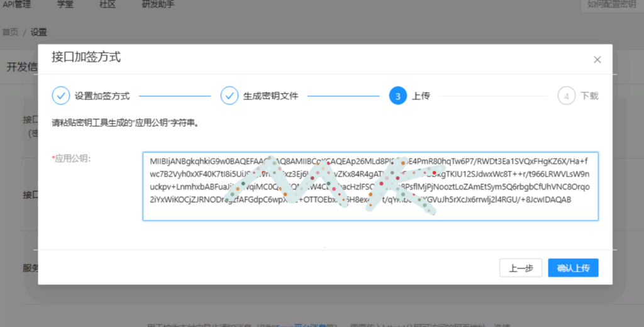Close the 接口加签方式 dialog with the X
The width and height of the screenshot is (644, 327).
(597, 60)
